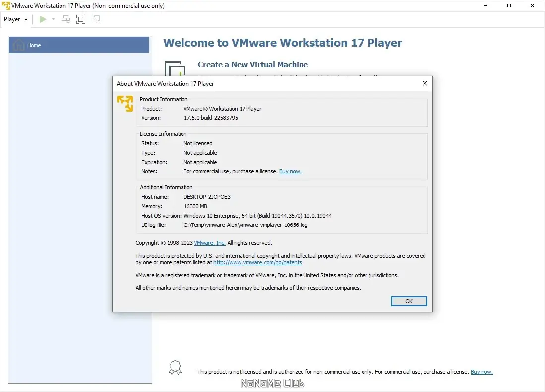The width and height of the screenshot is (545, 392).
Task: Click the UI log file path text
Action: (245, 225)
